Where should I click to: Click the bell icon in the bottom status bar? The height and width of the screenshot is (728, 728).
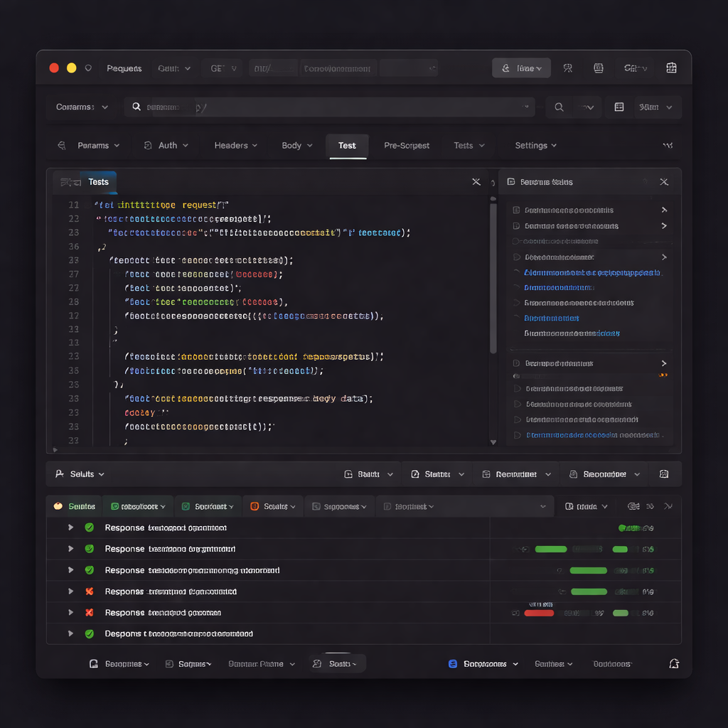click(673, 663)
